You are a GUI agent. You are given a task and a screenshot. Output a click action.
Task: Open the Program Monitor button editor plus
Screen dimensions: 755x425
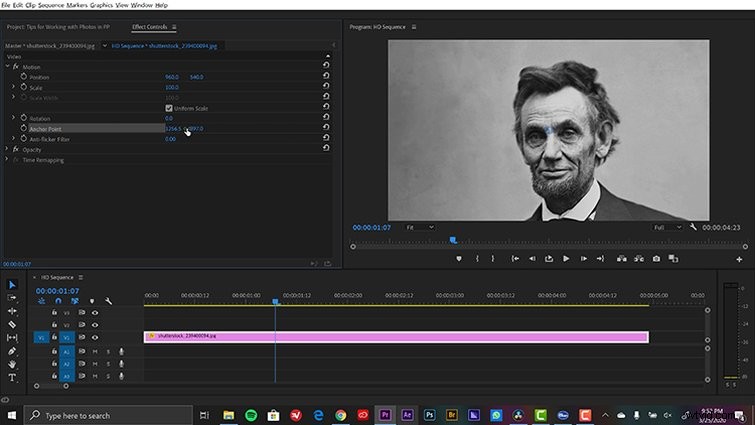(x=739, y=259)
